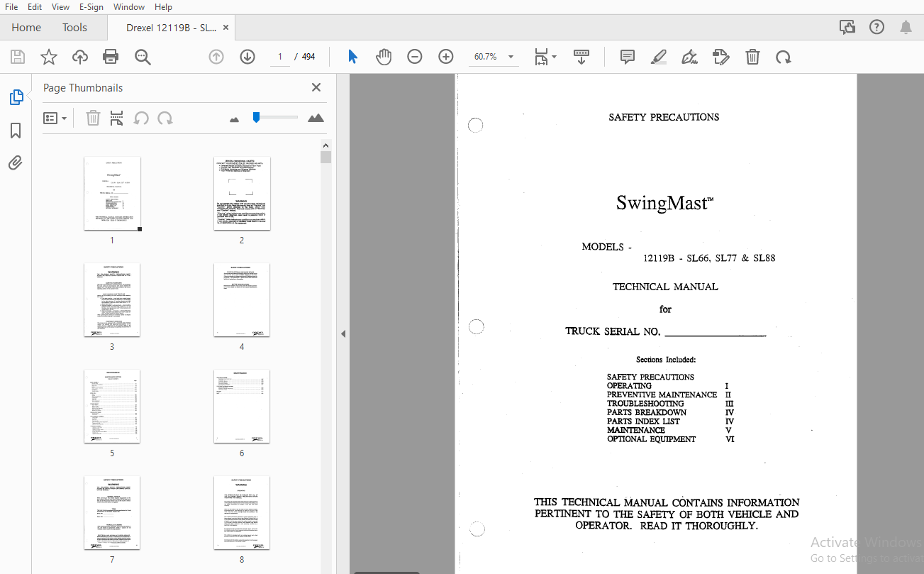The height and width of the screenshot is (574, 924).
Task: Open the View menu
Action: point(60,7)
